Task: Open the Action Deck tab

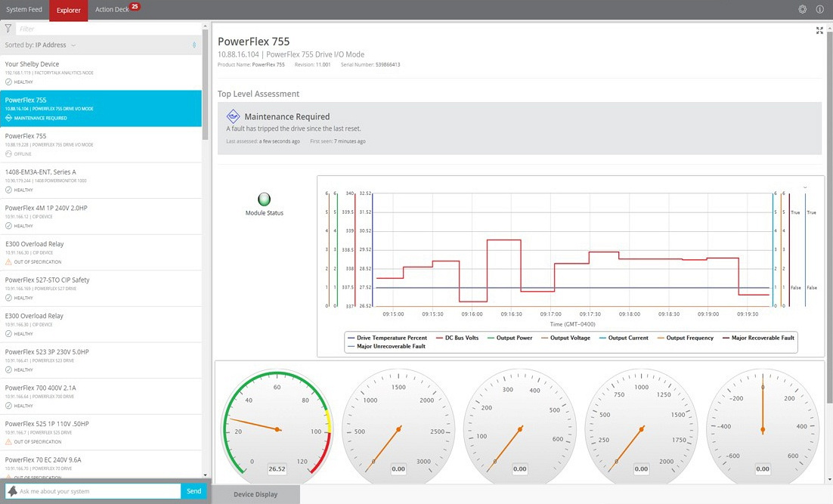Action: point(112,10)
